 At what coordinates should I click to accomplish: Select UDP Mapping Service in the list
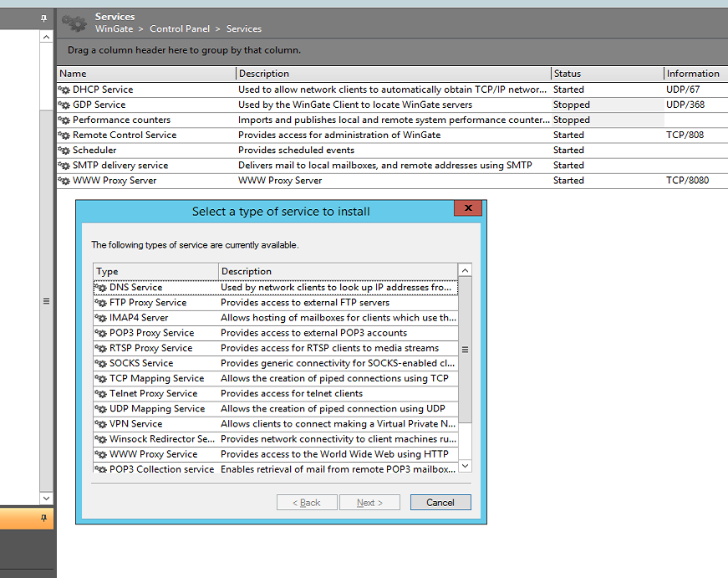coord(276,409)
